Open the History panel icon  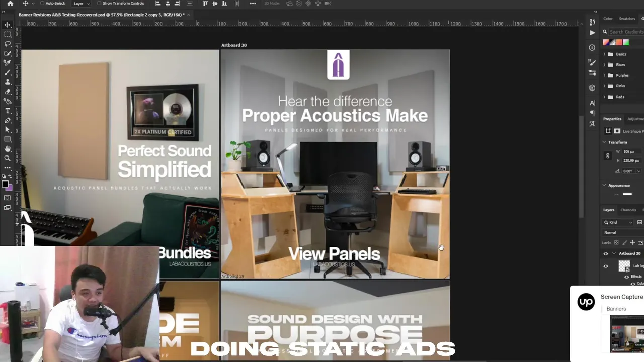click(592, 22)
